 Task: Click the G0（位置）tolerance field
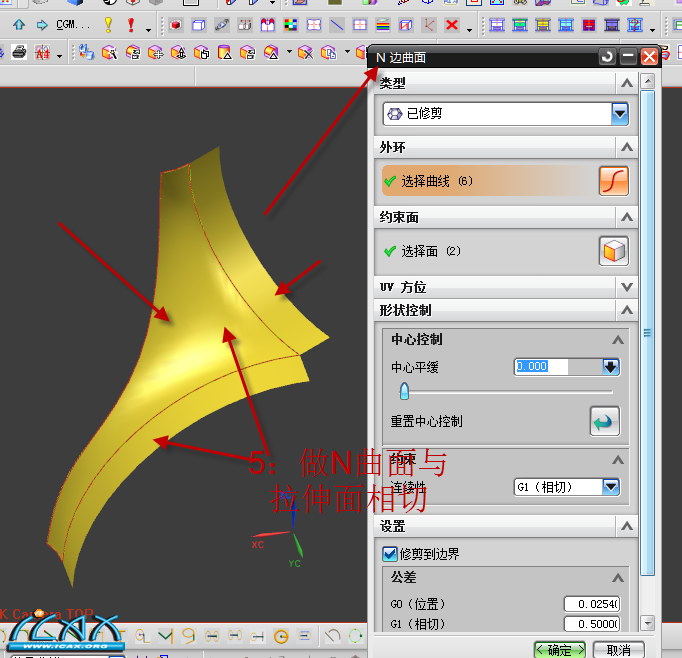[592, 604]
